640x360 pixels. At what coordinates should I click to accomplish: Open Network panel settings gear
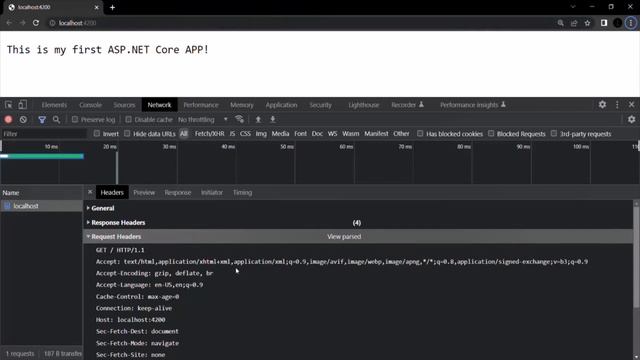point(631,119)
